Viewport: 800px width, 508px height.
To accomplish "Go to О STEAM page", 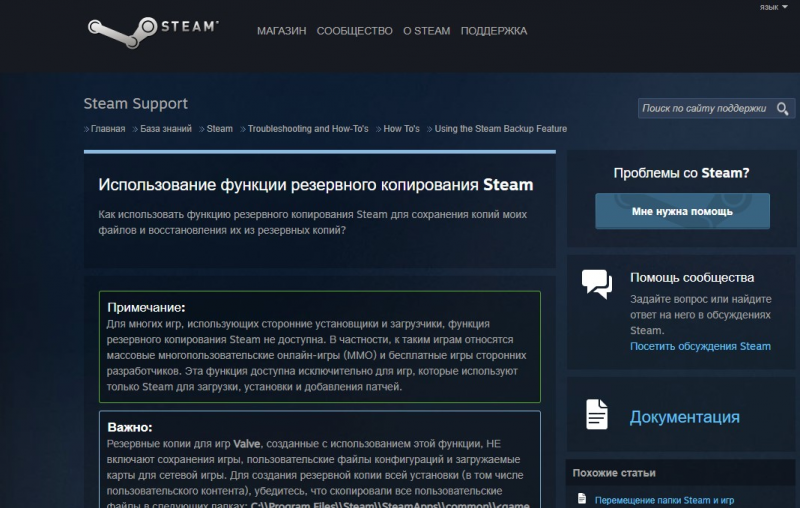I will [427, 31].
